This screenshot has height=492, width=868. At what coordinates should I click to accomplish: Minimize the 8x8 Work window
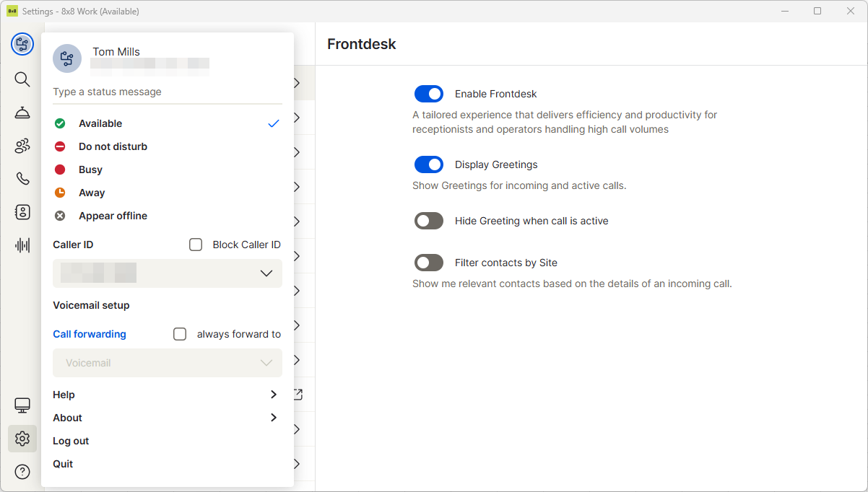tap(784, 11)
